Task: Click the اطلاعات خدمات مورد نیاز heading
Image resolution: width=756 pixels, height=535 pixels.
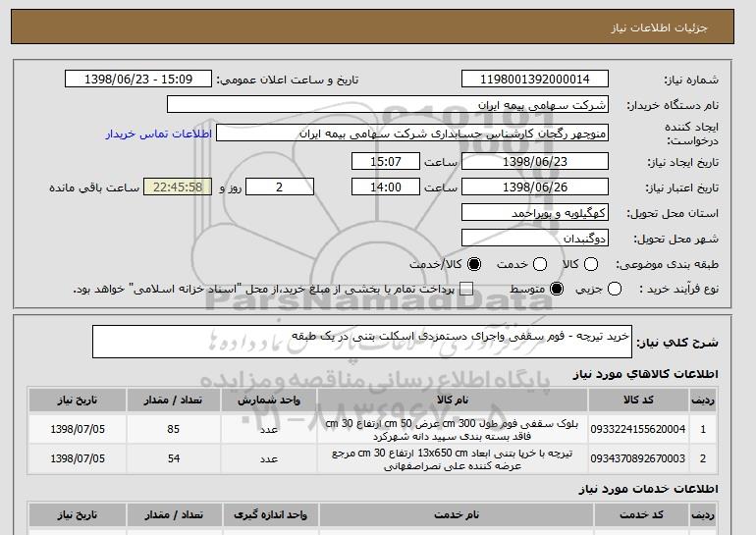Action: click(x=648, y=489)
